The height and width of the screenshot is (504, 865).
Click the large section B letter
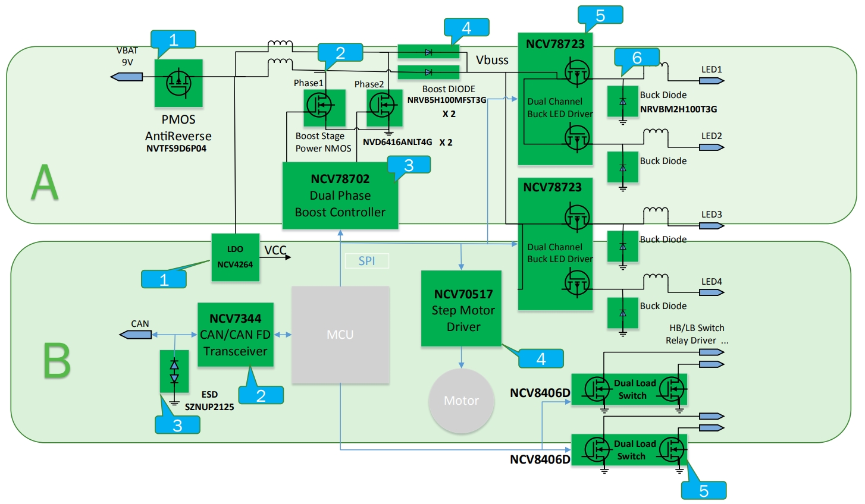click(x=57, y=360)
